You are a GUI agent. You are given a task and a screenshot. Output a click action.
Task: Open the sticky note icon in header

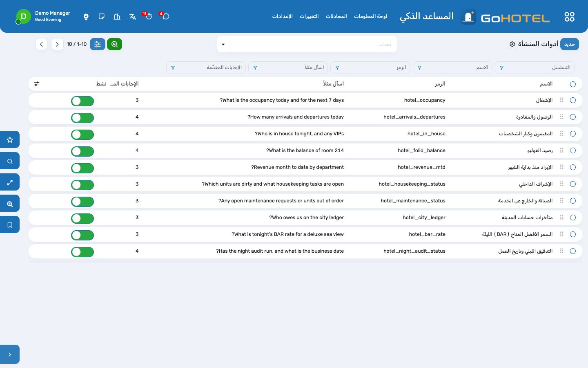pyautogui.click(x=102, y=16)
